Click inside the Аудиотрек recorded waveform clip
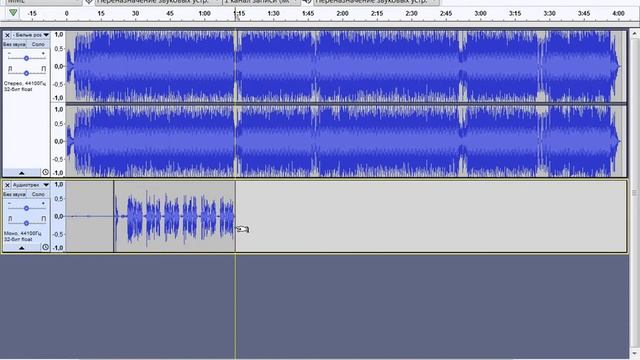The image size is (640, 360). (175, 217)
